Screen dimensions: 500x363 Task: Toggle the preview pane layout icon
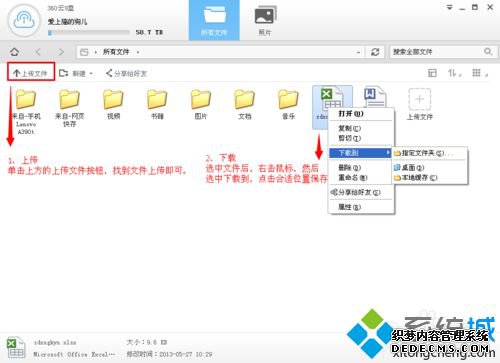[432, 73]
